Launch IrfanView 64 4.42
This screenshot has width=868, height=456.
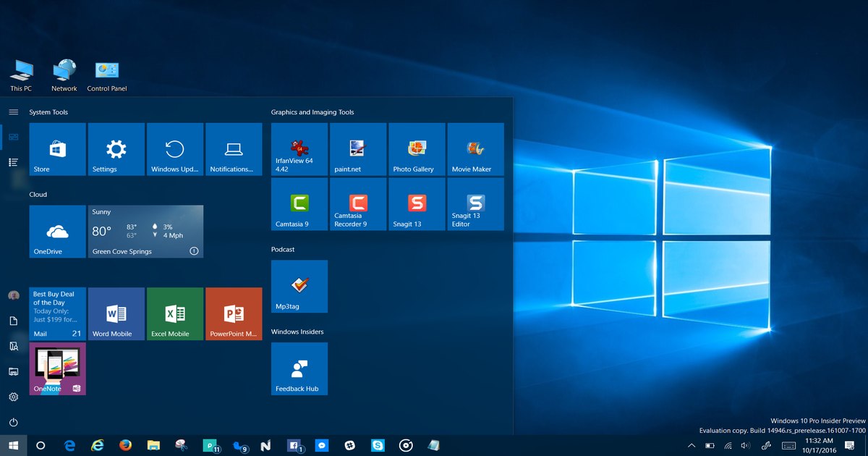(x=299, y=149)
